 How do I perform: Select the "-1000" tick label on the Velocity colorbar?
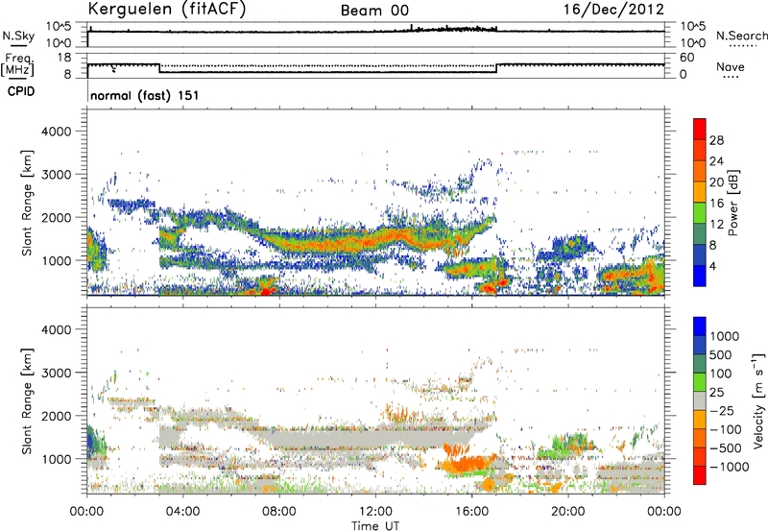pyautogui.click(x=730, y=467)
